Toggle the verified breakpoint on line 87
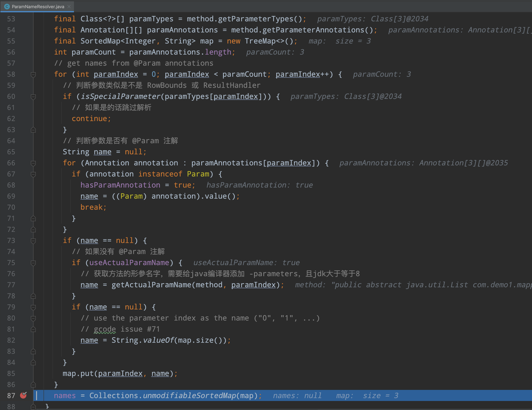 click(x=23, y=395)
